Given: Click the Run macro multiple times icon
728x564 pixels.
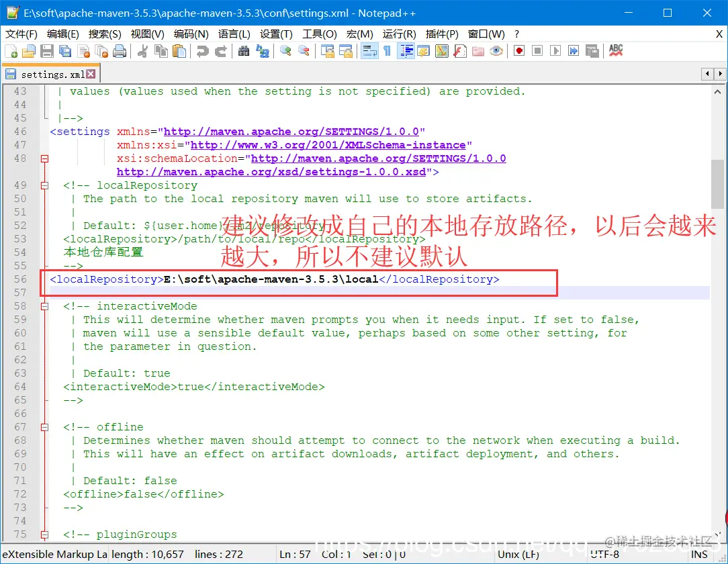Looking at the screenshot, I should point(574,50).
